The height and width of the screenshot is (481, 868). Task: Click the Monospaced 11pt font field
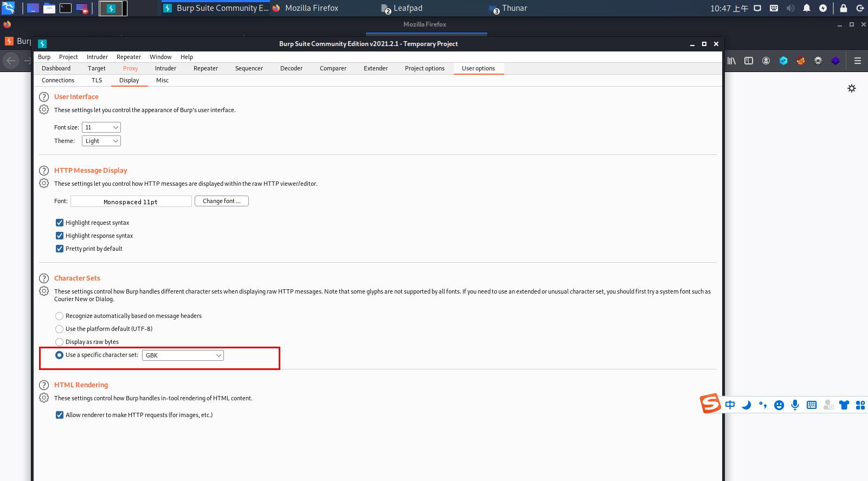click(x=131, y=201)
